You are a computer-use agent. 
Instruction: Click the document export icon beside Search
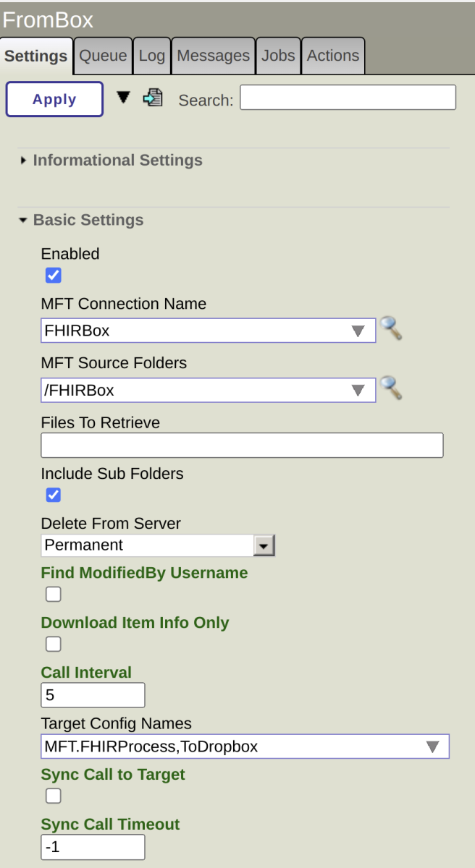(153, 98)
